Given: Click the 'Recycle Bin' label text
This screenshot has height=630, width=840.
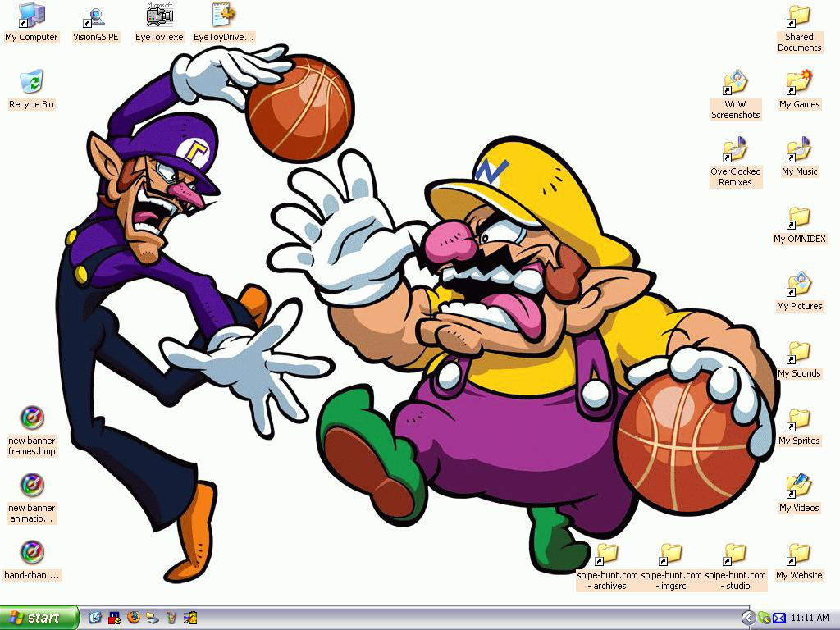Looking at the screenshot, I should (32, 104).
